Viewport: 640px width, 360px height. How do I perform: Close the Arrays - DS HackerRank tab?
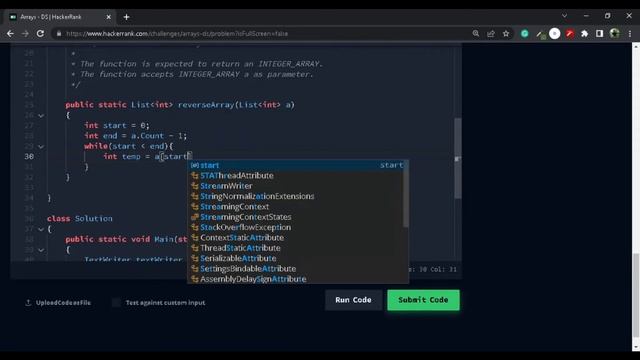(x=109, y=17)
